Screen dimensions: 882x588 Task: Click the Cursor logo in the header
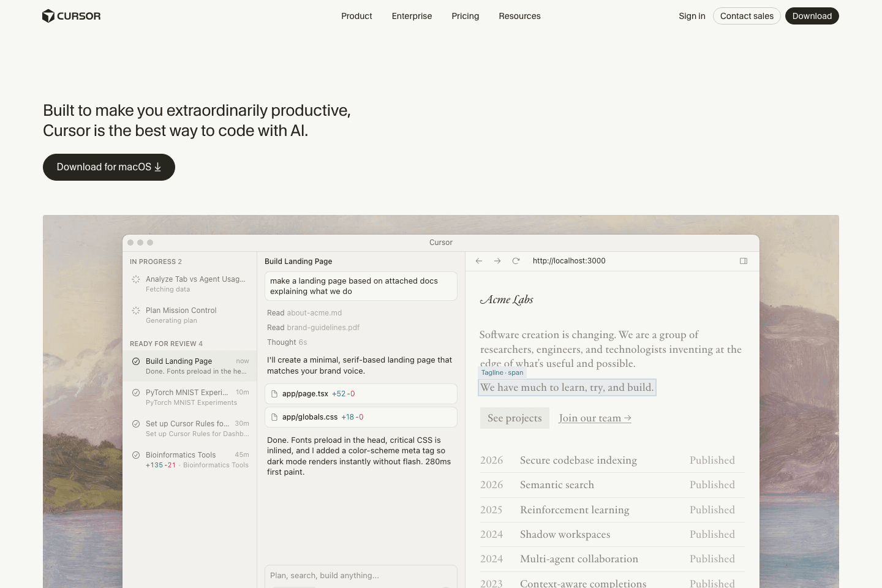coord(71,16)
